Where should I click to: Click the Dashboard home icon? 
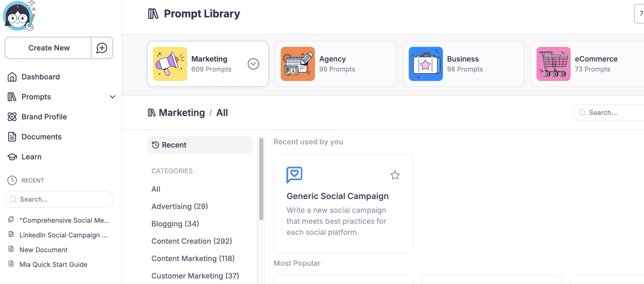(12, 77)
